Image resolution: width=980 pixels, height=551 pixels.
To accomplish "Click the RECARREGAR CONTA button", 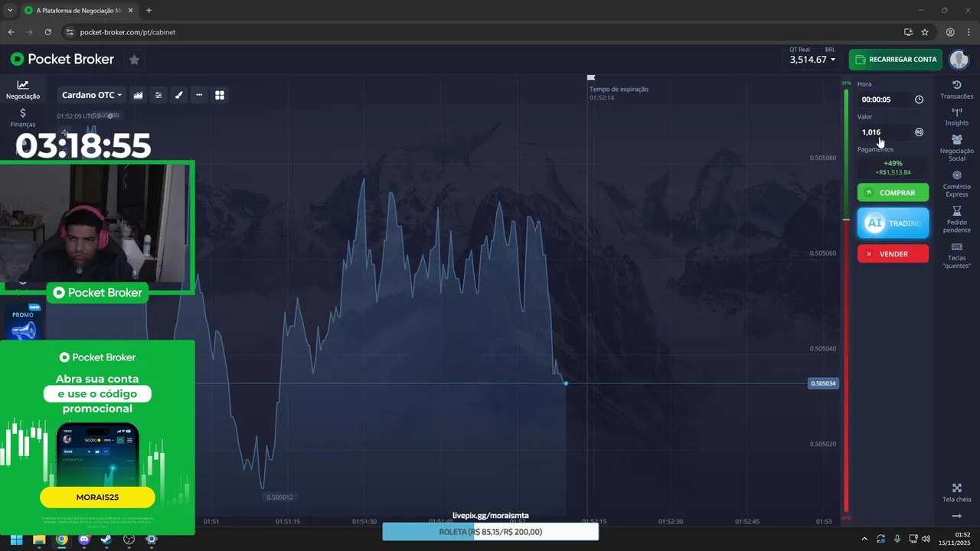I will pyautogui.click(x=896, y=60).
